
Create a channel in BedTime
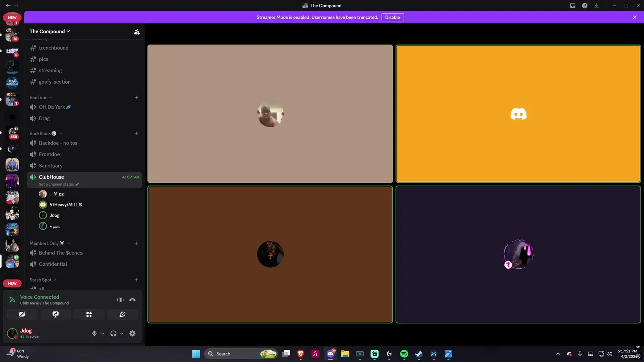(136, 97)
